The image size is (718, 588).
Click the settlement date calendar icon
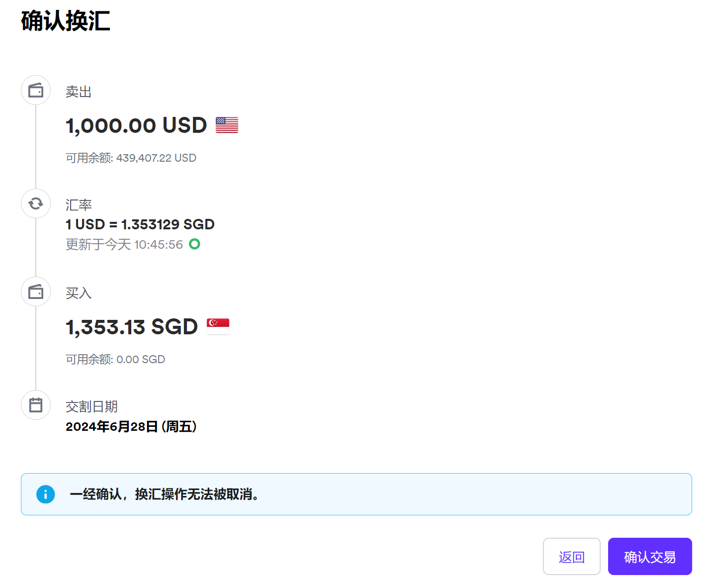tap(36, 405)
